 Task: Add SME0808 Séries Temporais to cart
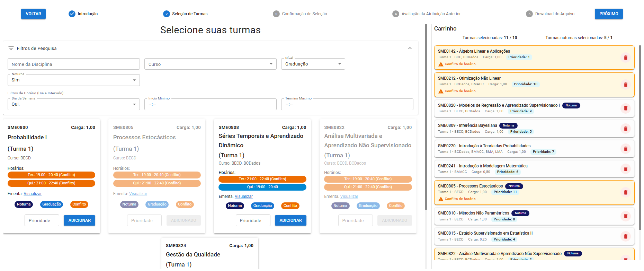click(290, 220)
